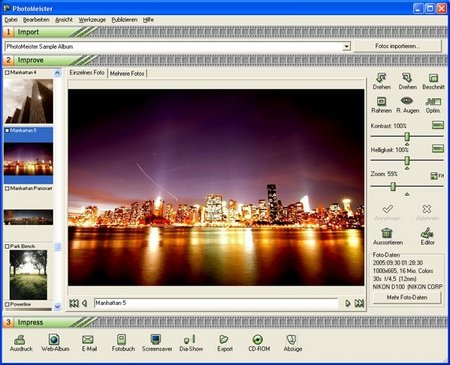Create a Screensaver from photos
450x365 pixels.
pyautogui.click(x=156, y=340)
